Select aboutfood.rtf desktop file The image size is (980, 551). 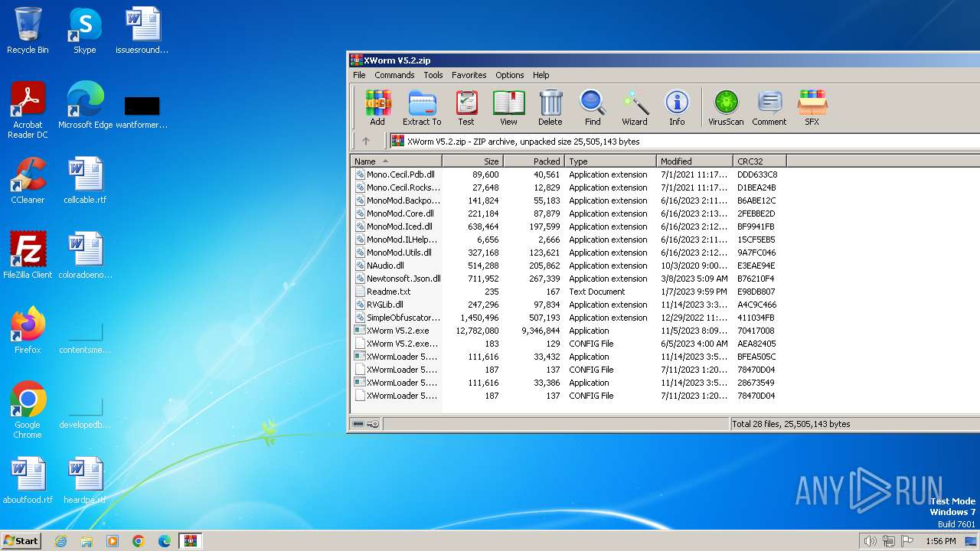click(x=28, y=481)
